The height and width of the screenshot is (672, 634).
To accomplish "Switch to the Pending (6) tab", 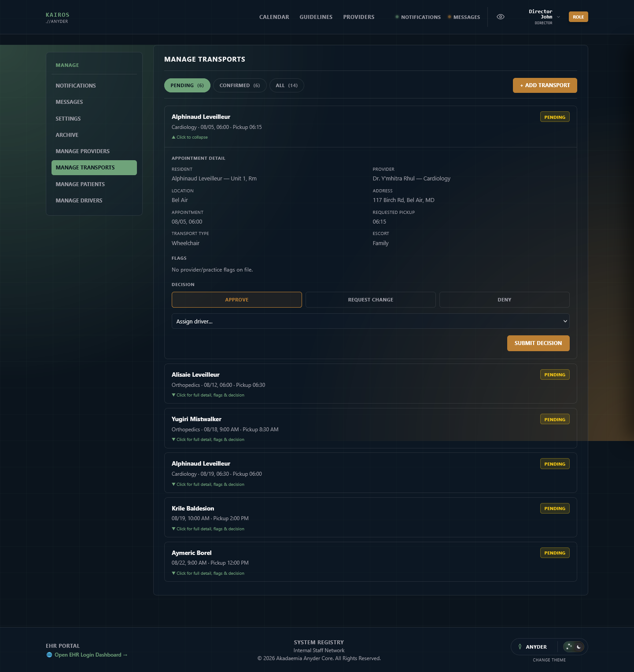I will (187, 85).
